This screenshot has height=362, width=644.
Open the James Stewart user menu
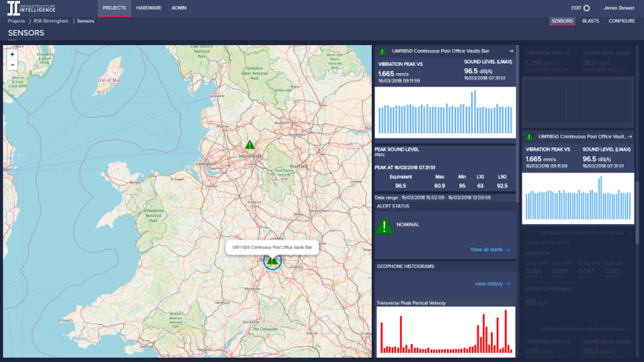pyautogui.click(x=619, y=8)
